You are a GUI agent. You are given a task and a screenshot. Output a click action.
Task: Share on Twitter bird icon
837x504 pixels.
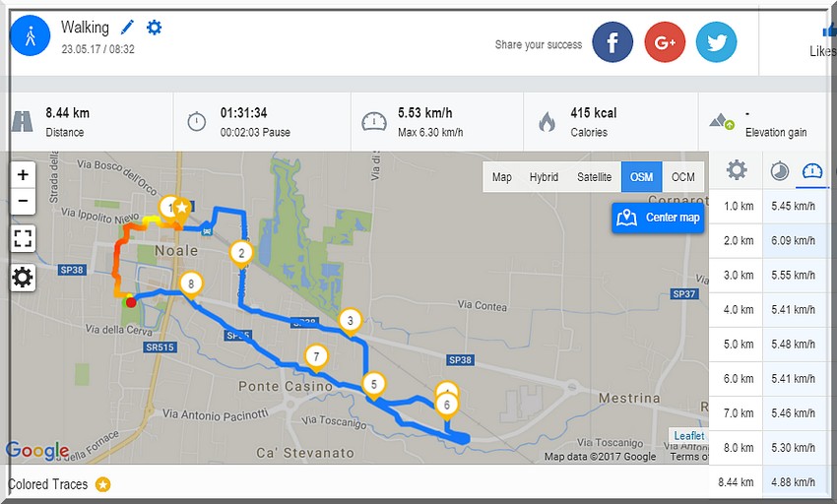click(x=716, y=42)
